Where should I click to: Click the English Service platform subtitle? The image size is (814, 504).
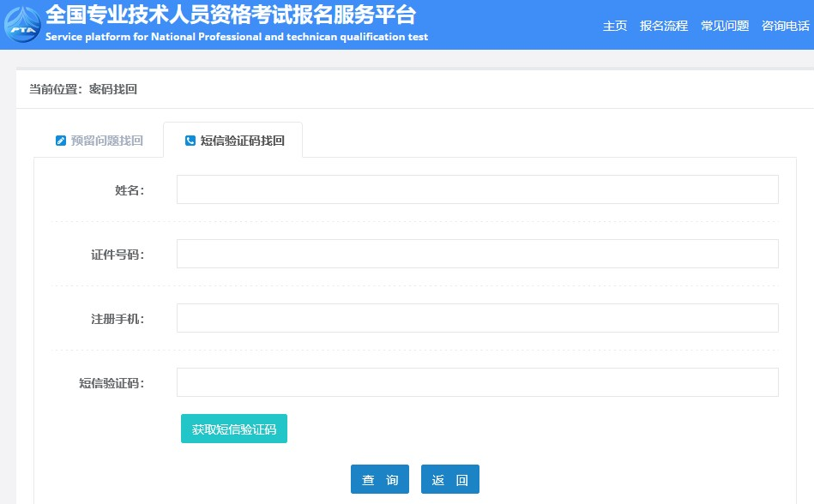236,37
